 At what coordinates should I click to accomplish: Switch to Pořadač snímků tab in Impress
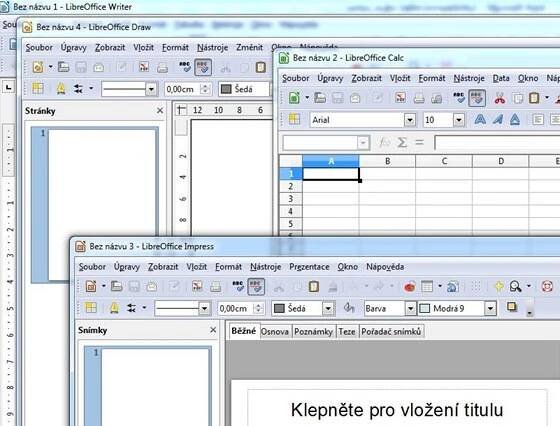pos(391,332)
